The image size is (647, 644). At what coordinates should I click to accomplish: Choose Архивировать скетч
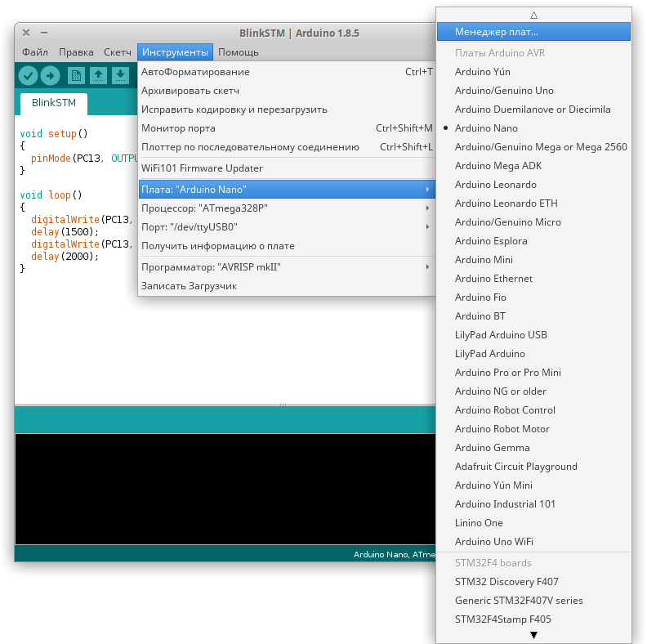coord(287,91)
